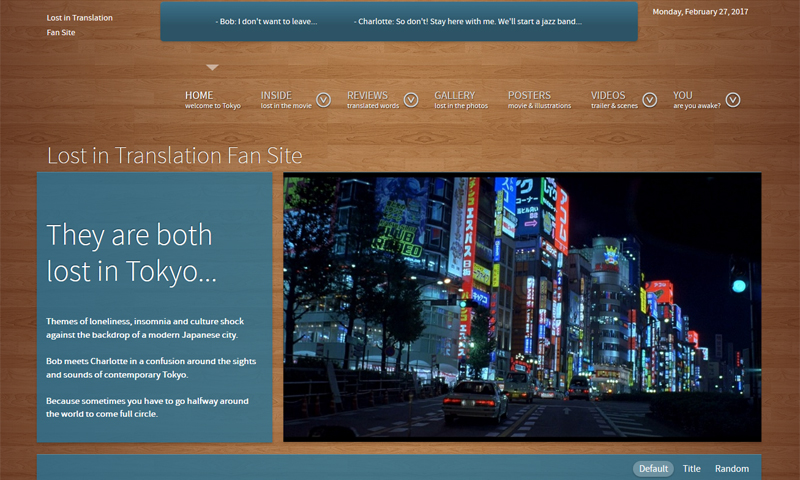This screenshot has width=800, height=480.
Task: Select the Default sort option
Action: click(653, 469)
